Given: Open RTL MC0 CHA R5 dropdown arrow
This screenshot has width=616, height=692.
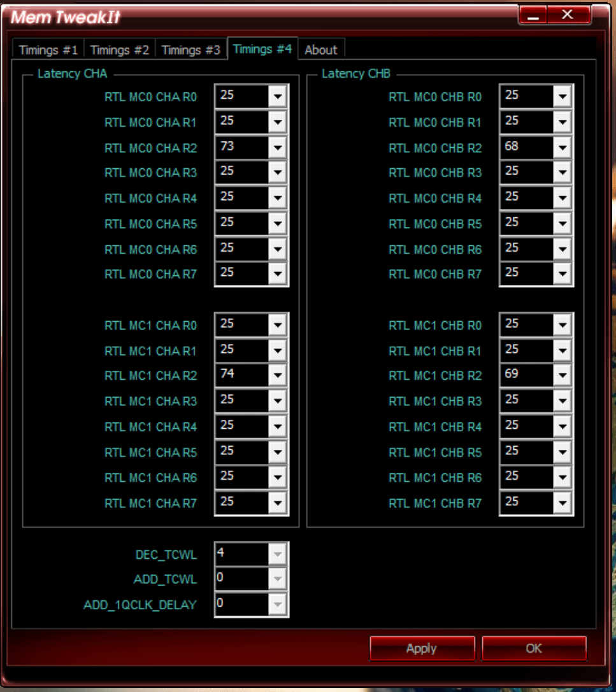Looking at the screenshot, I should [x=278, y=223].
